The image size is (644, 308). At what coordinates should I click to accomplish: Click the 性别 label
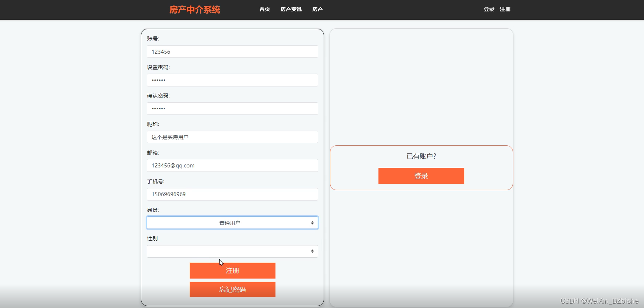[x=152, y=238]
